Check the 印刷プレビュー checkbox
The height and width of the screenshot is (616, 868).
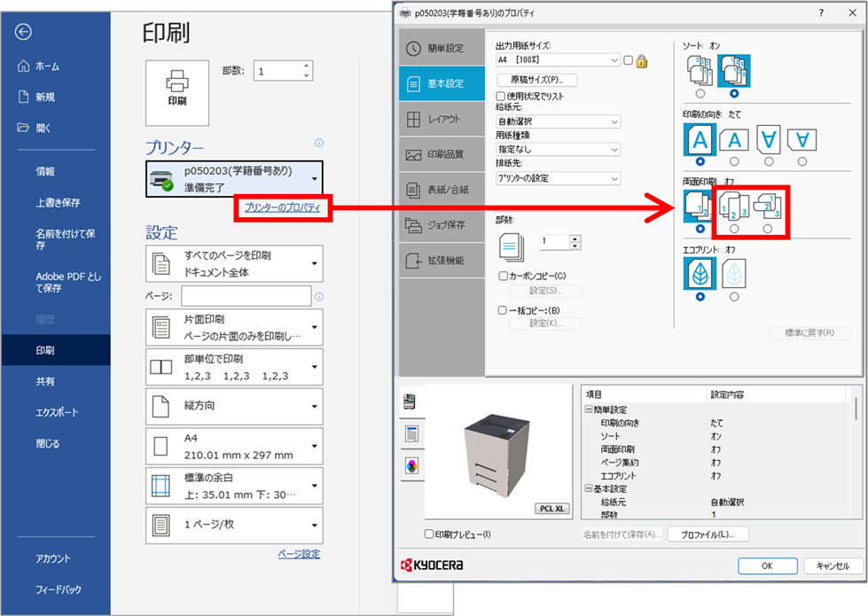[429, 534]
